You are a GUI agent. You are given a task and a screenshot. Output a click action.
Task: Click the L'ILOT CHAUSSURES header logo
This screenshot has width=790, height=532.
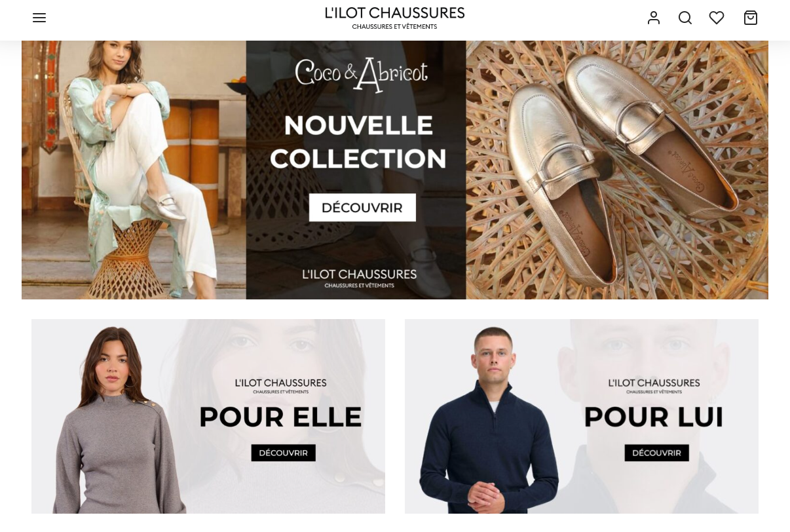click(395, 18)
